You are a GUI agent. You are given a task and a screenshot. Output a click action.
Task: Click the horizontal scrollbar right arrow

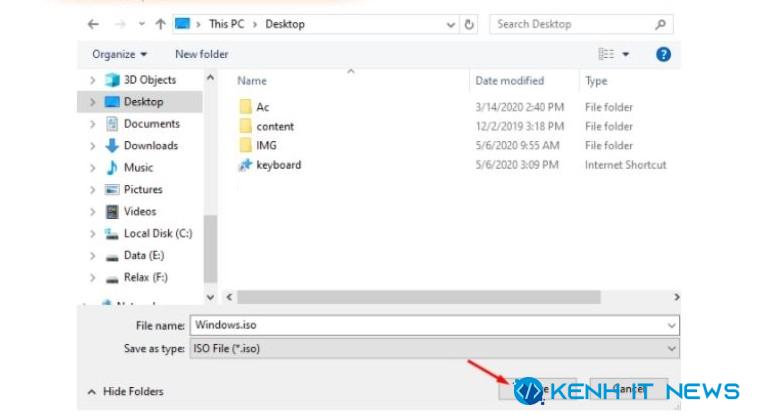point(676,297)
